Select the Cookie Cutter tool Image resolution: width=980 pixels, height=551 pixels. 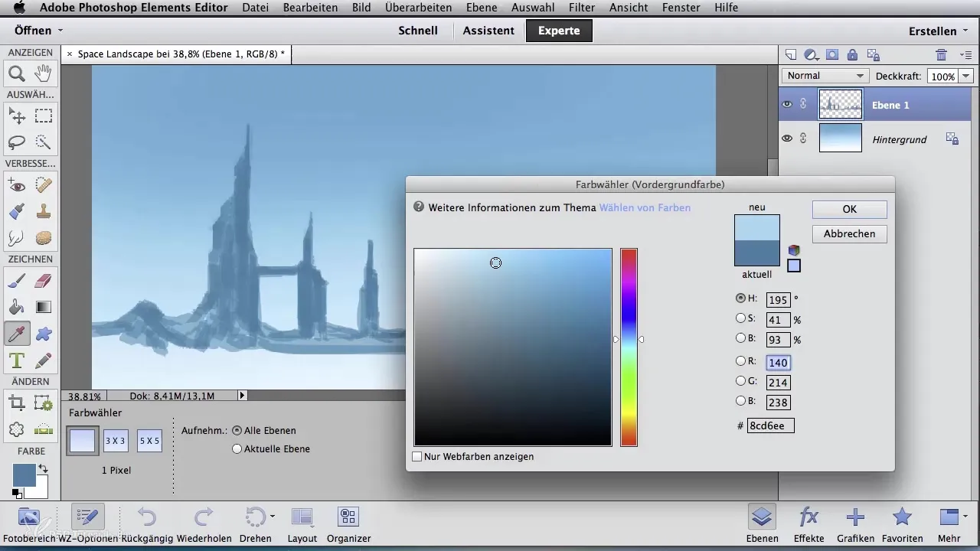[x=16, y=429]
